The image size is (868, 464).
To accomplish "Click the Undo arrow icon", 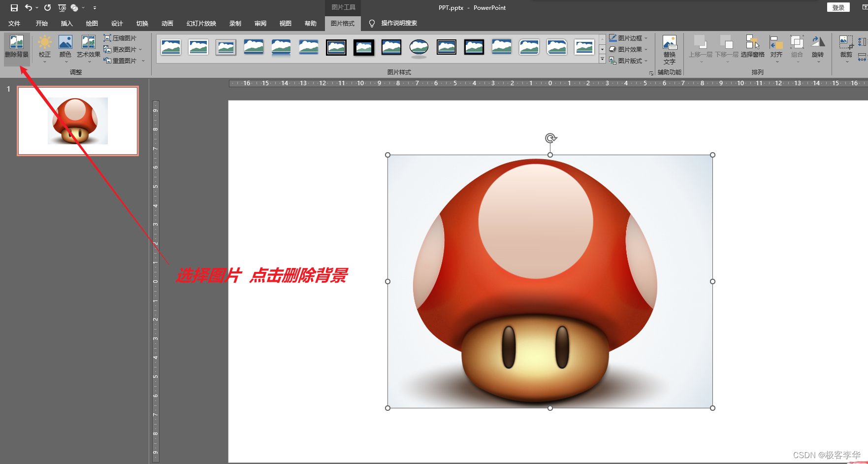I will pyautogui.click(x=29, y=8).
